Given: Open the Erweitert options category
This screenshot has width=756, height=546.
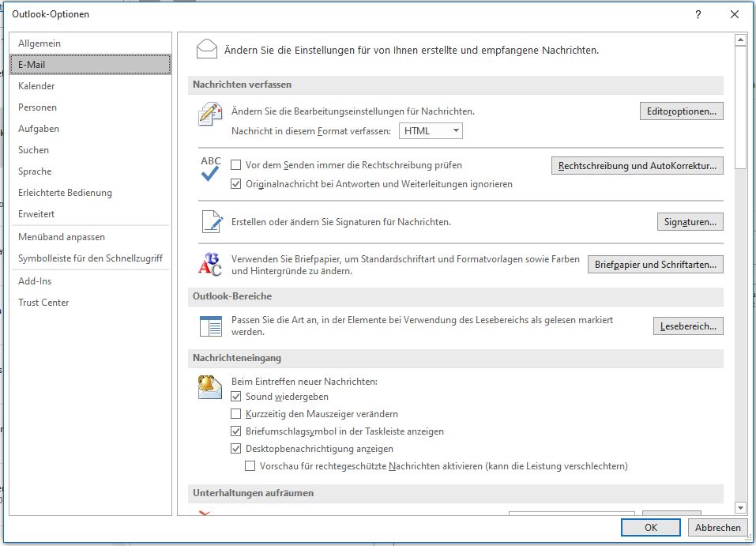Looking at the screenshot, I should [91, 213].
